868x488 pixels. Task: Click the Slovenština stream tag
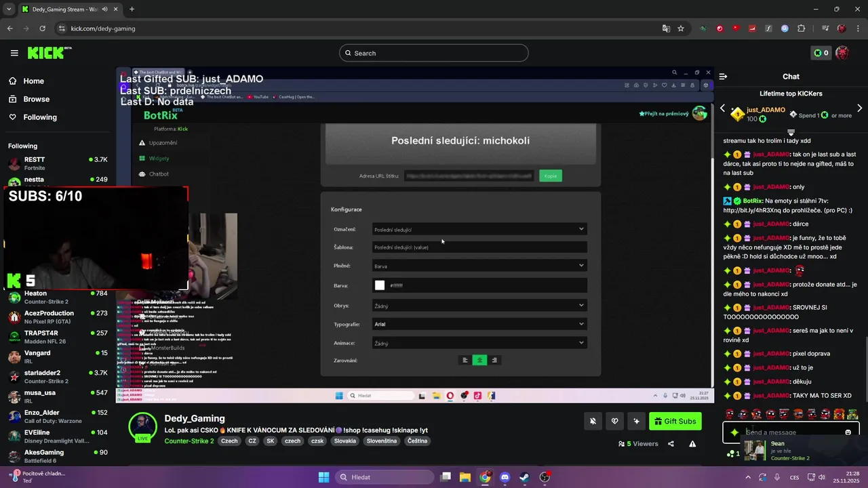[x=381, y=441]
